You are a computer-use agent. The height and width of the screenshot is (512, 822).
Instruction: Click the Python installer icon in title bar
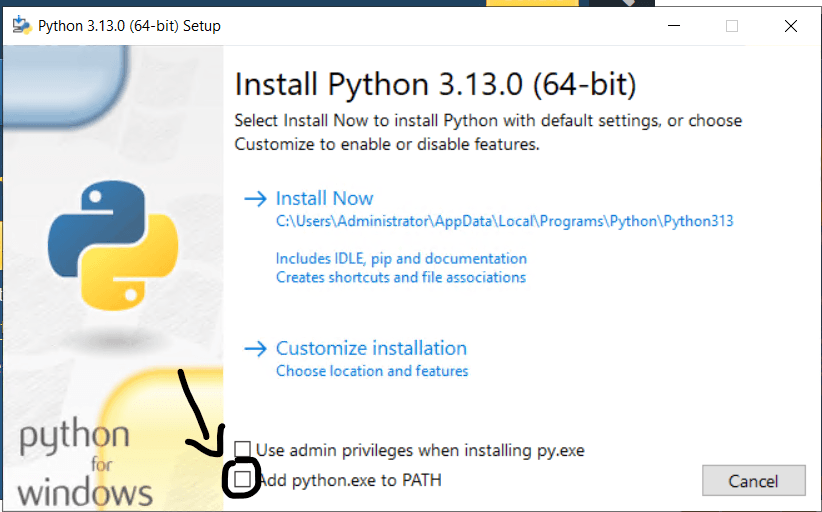[x=22, y=26]
